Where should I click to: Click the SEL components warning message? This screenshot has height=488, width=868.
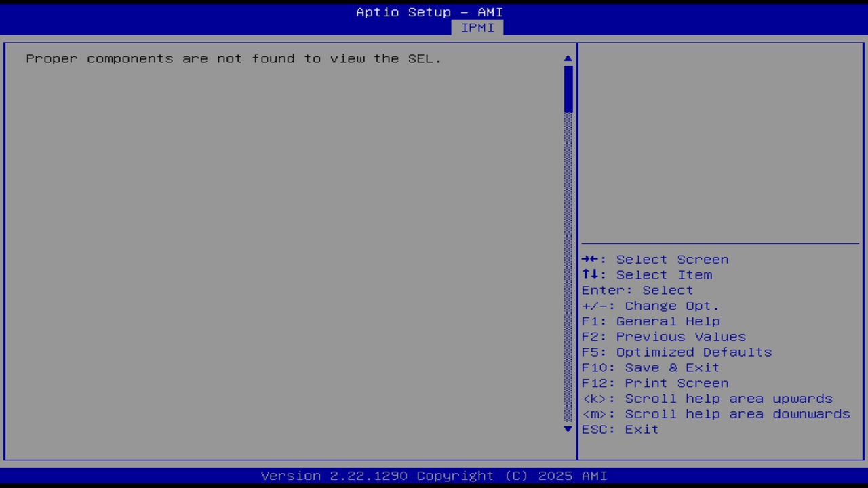(233, 58)
